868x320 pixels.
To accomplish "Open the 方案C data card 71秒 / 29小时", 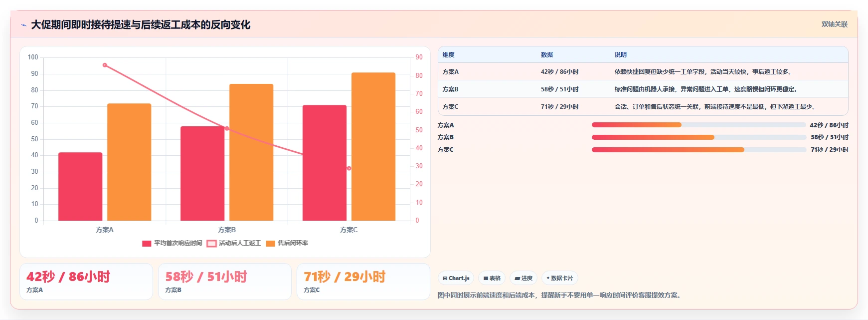I will click(363, 282).
